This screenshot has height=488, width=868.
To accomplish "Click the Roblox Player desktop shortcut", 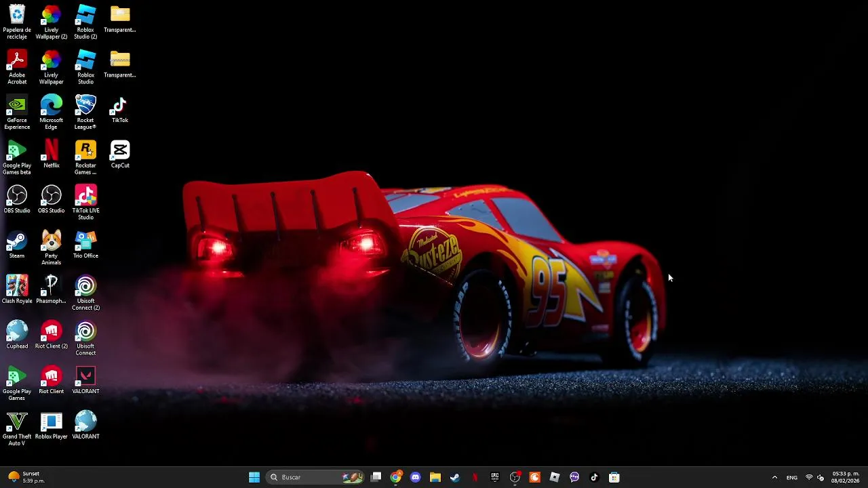I will [52, 426].
